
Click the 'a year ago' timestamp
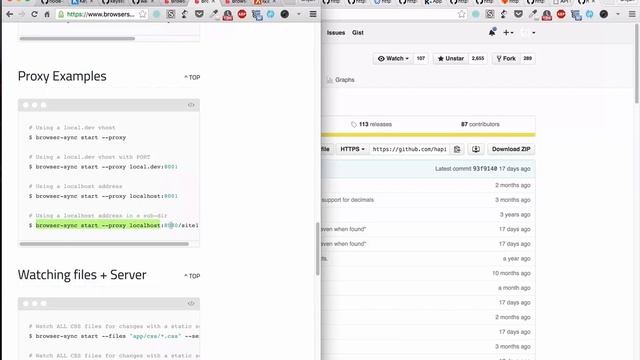click(516, 258)
